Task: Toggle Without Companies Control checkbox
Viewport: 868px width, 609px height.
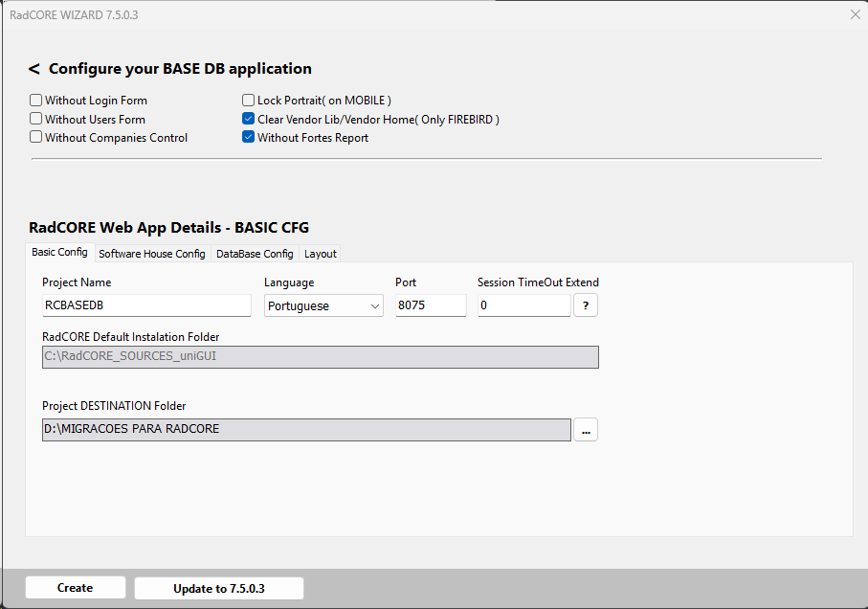Action: pyautogui.click(x=36, y=138)
